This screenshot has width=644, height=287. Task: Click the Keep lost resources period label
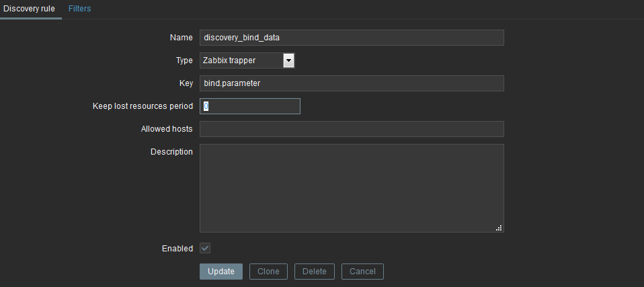click(143, 106)
